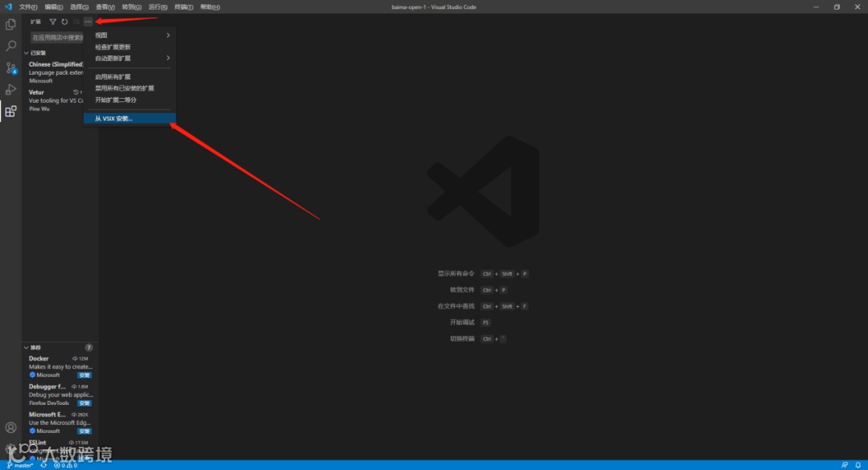Open the 选择(S) menu

(x=79, y=6)
